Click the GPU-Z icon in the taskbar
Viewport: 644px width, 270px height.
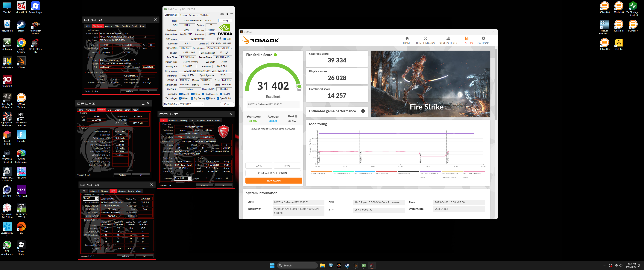click(x=364, y=265)
